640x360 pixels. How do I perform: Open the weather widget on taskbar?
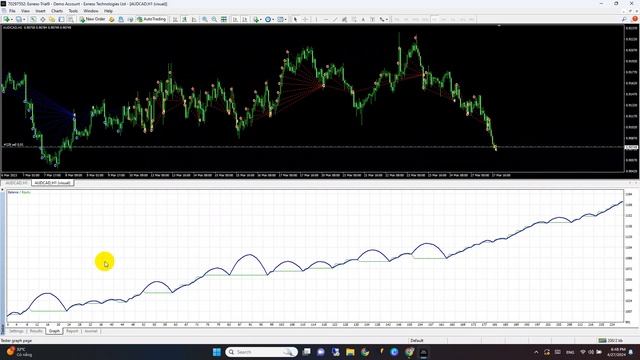coord(18,352)
